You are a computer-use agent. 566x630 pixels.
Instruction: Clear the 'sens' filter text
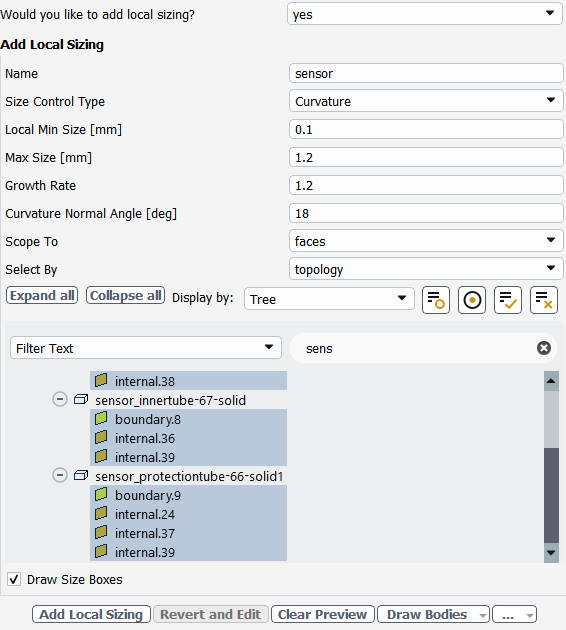click(x=544, y=348)
